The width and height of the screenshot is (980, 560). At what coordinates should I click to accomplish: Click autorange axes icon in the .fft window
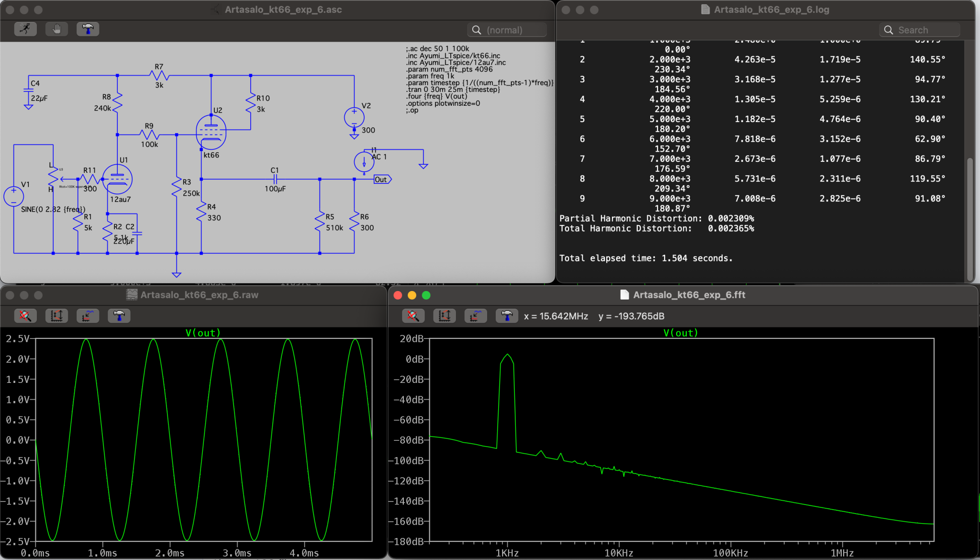(444, 316)
